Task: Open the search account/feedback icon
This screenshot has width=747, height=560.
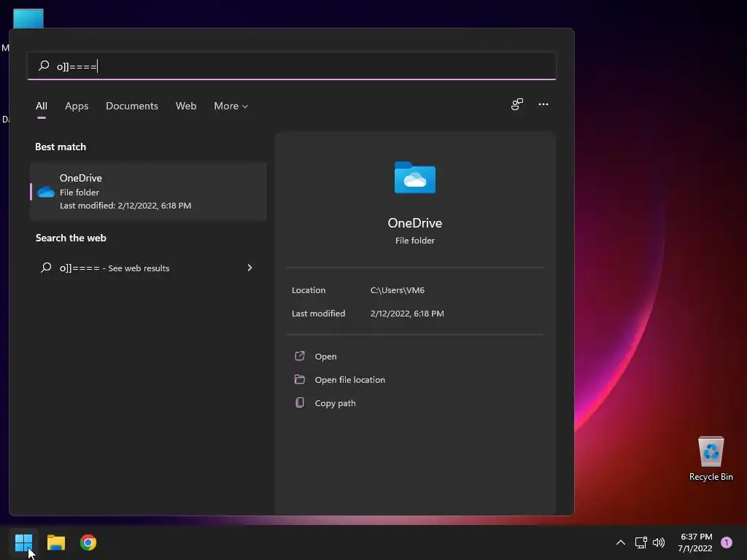Action: point(517,104)
